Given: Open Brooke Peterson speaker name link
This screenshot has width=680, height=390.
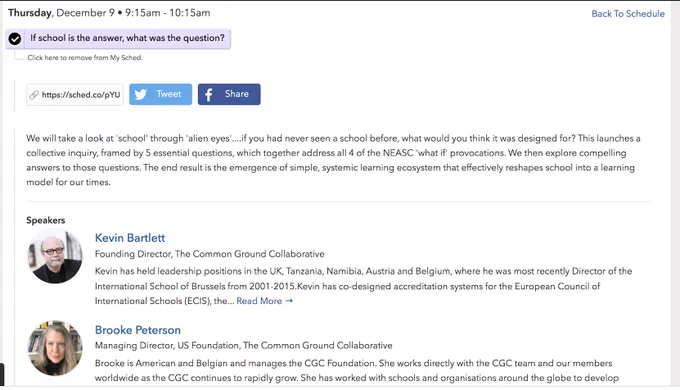Looking at the screenshot, I should tap(138, 330).
